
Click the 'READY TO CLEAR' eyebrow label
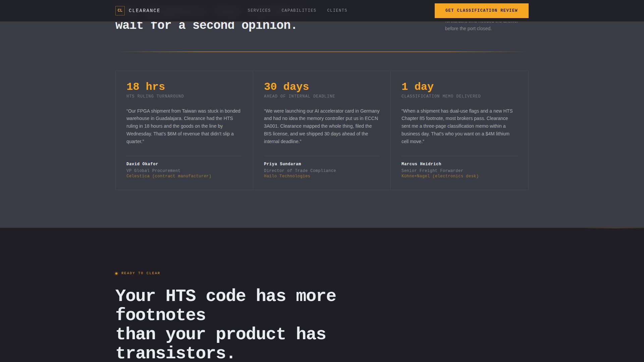[x=141, y=273]
